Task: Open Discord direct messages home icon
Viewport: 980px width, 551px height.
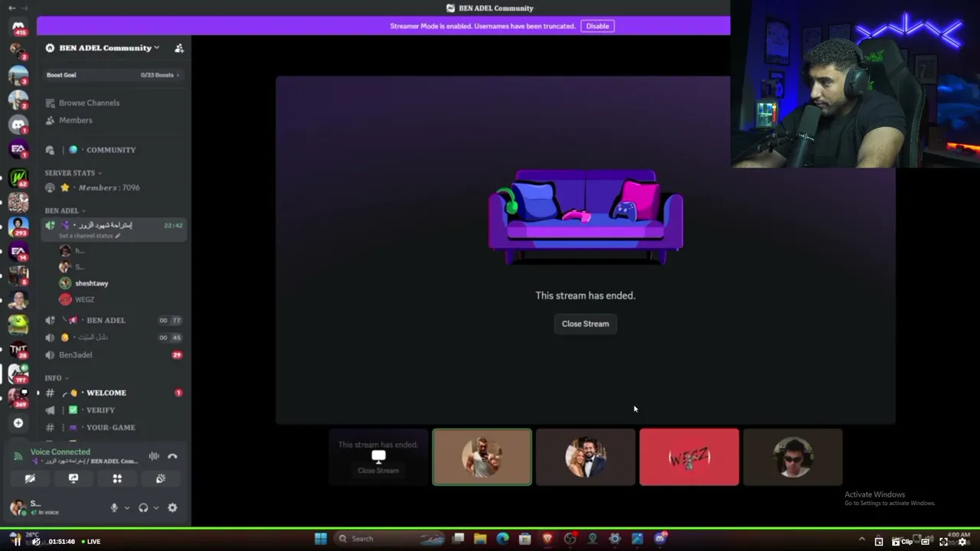Action: (18, 28)
